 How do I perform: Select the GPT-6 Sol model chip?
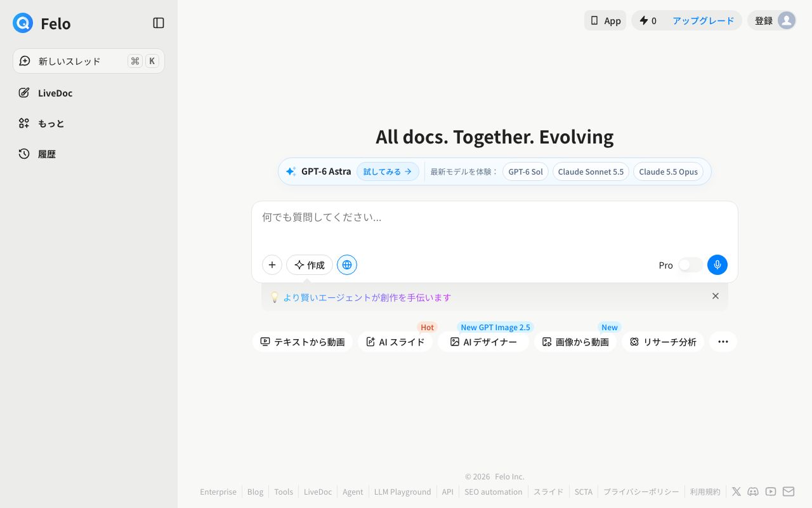point(525,171)
